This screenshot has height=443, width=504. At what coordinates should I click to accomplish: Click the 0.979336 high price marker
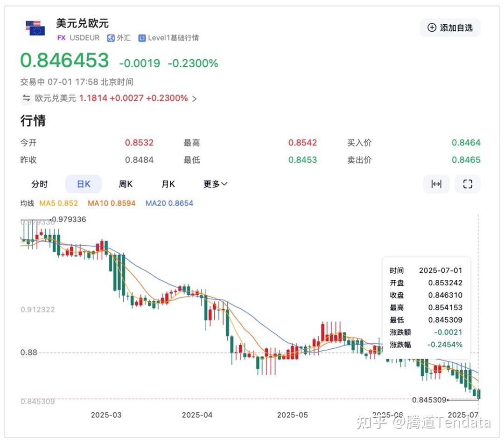point(69,220)
